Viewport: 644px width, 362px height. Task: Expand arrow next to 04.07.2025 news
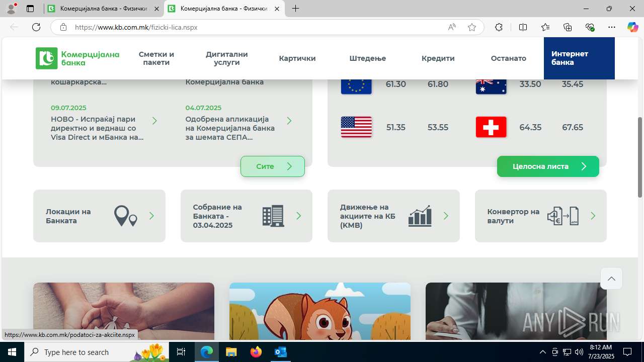click(289, 121)
